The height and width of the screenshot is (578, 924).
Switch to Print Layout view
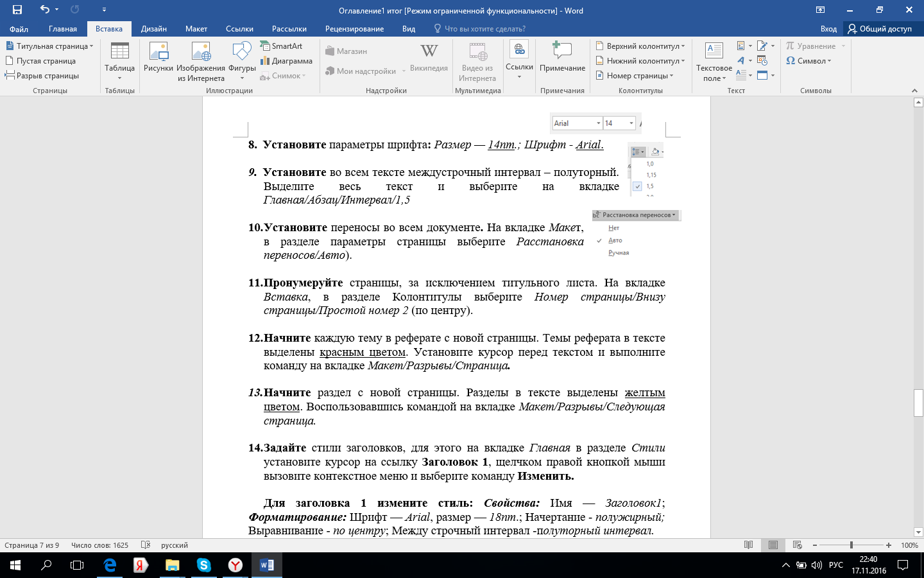tap(773, 545)
